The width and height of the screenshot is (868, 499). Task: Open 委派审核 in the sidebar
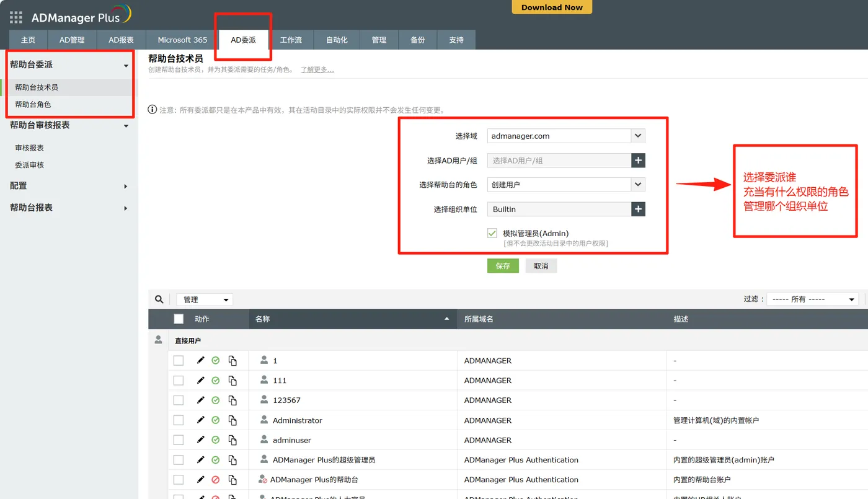pyautogui.click(x=29, y=166)
